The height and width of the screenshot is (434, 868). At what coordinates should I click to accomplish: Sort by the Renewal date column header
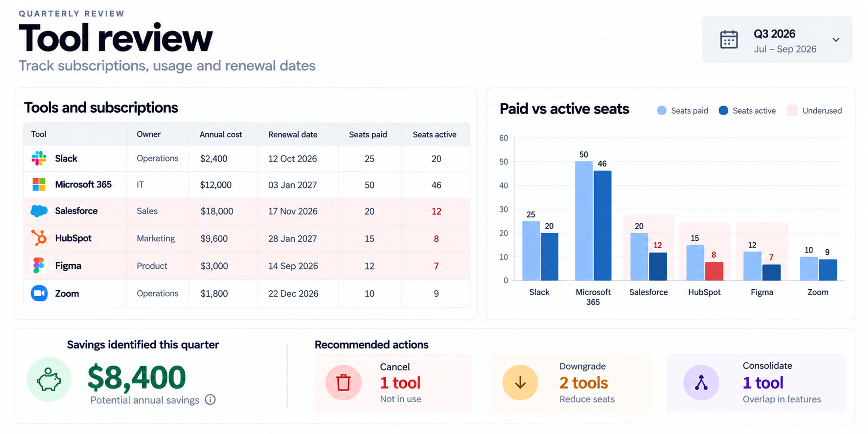tap(293, 134)
